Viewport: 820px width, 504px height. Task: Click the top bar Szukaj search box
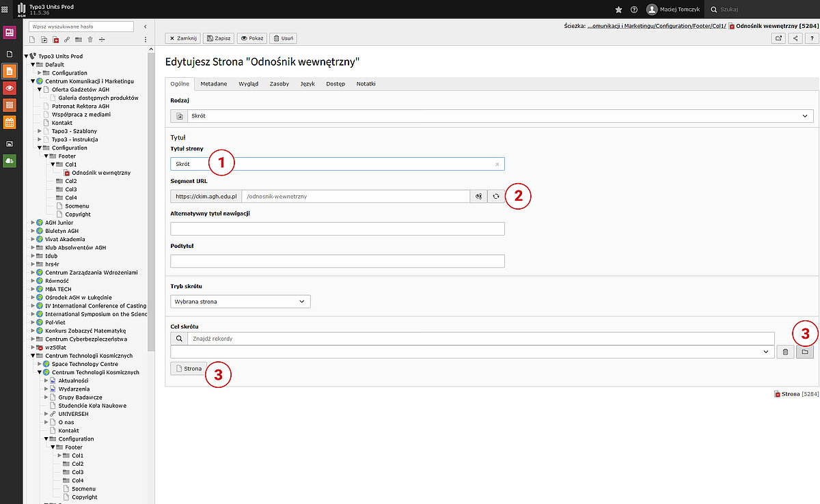click(763, 10)
